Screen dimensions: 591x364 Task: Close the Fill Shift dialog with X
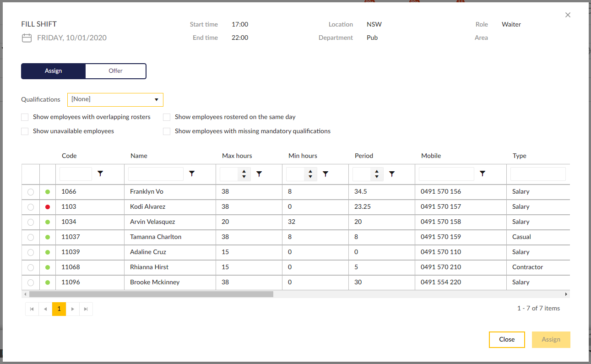pyautogui.click(x=568, y=15)
